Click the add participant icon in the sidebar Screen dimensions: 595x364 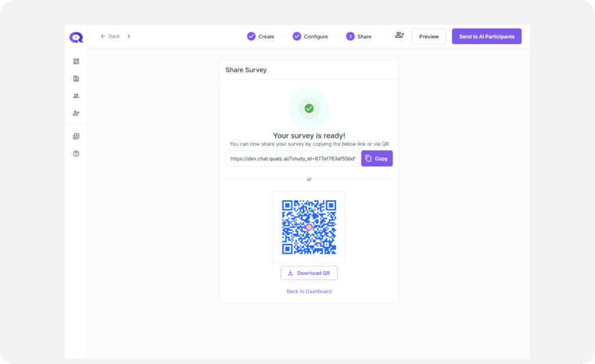[x=76, y=113]
